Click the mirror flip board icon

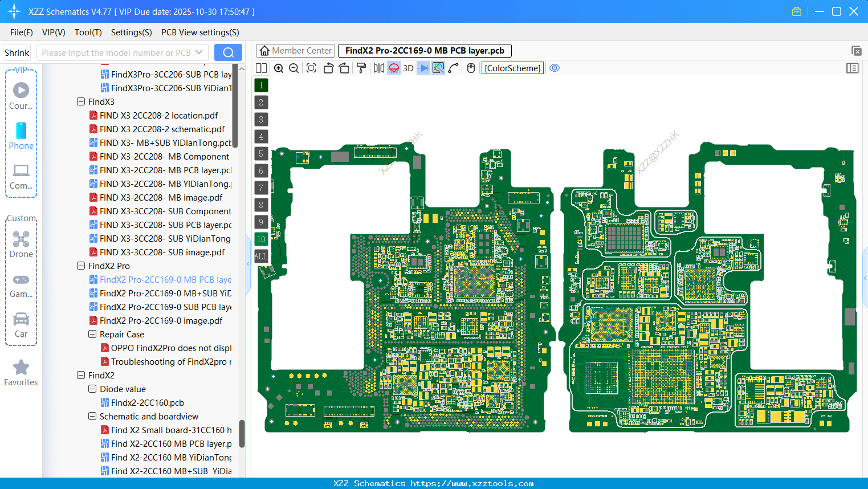[378, 68]
